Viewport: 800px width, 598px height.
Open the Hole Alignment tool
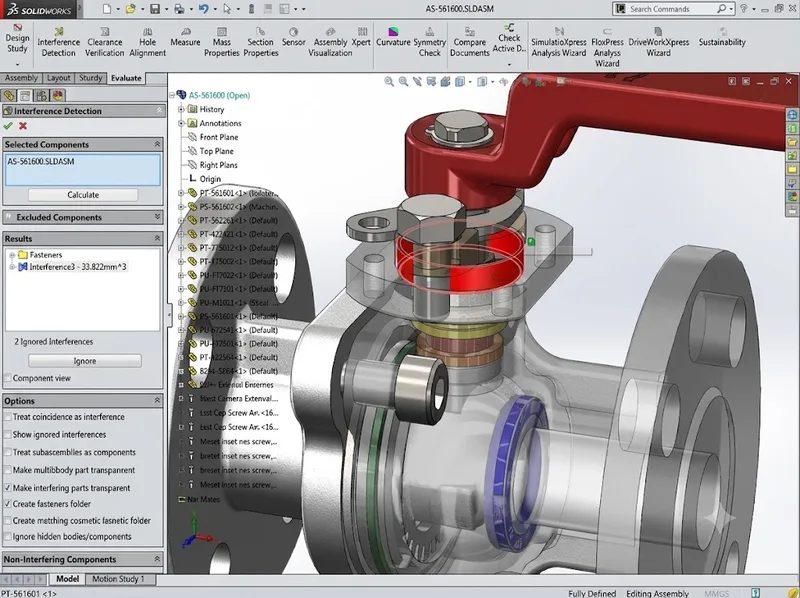[147, 42]
